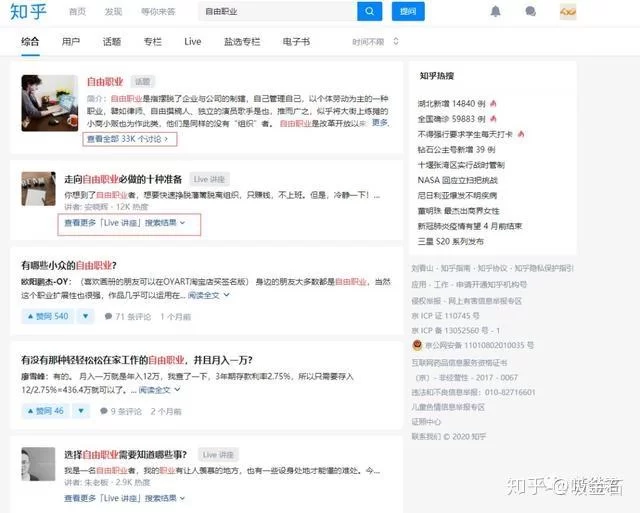Switch to the 用户 search tab
The width and height of the screenshot is (640, 513).
tap(70, 42)
